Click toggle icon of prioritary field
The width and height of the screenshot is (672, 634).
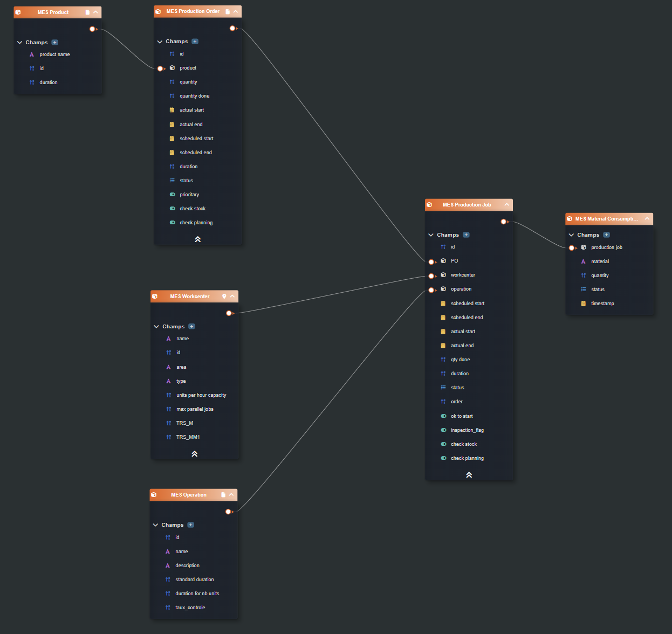[173, 195]
